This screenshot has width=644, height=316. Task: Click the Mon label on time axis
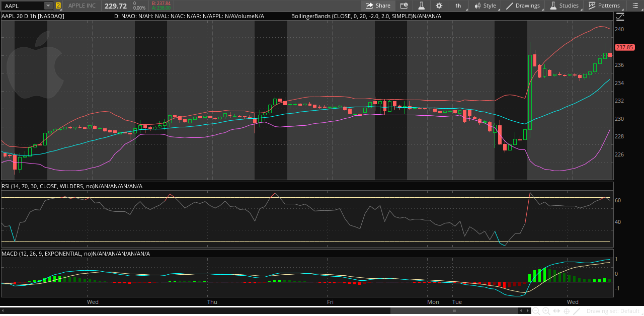[433, 302]
